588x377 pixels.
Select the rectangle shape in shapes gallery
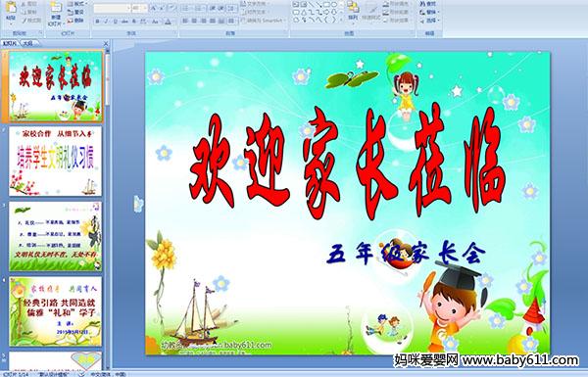click(x=327, y=5)
